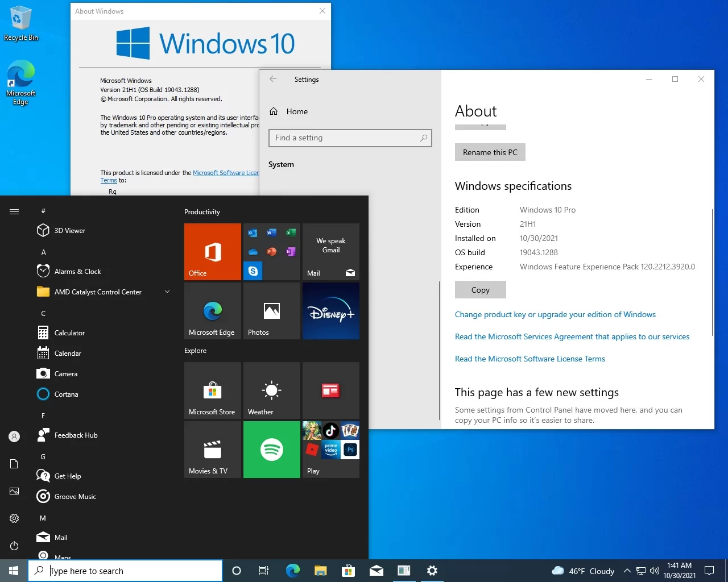Open Task View on the taskbar
Screen dimensions: 728x582
click(263, 571)
